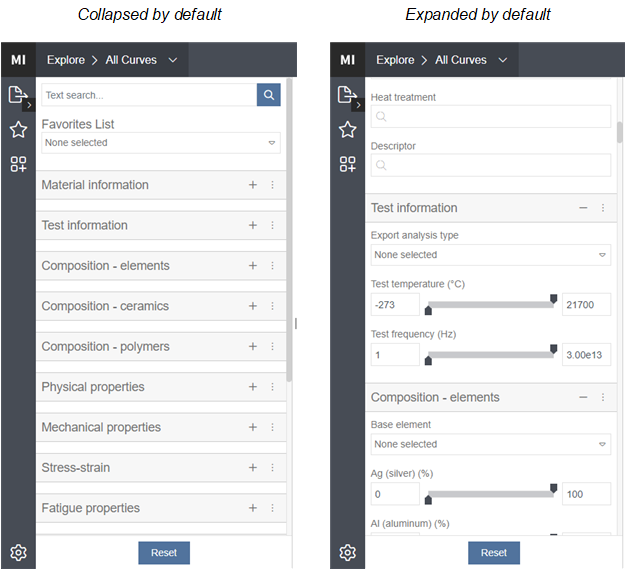Click the search magnifier button in left panel

(x=268, y=95)
